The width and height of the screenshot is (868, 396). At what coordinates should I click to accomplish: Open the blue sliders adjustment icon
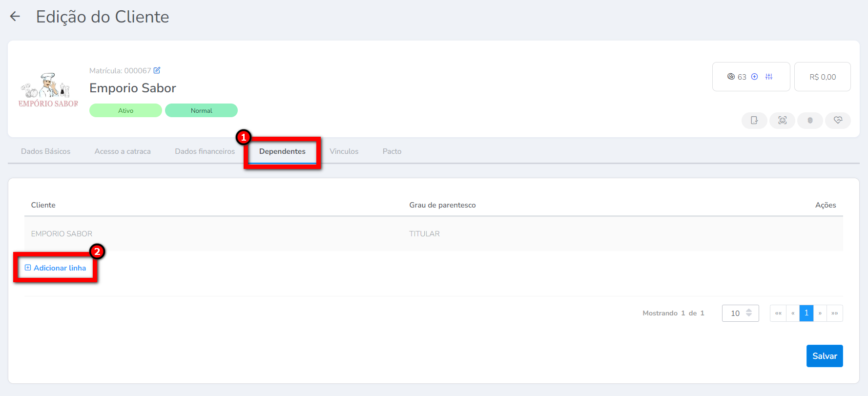(769, 77)
